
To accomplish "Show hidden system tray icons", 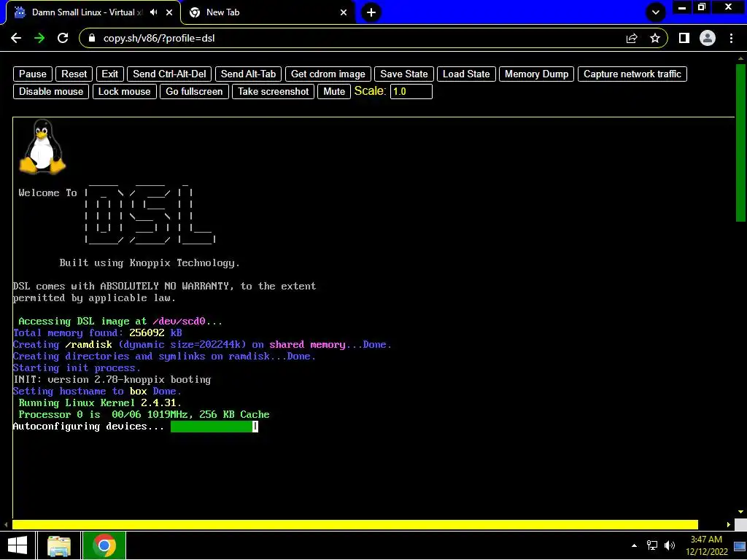I will tap(634, 545).
